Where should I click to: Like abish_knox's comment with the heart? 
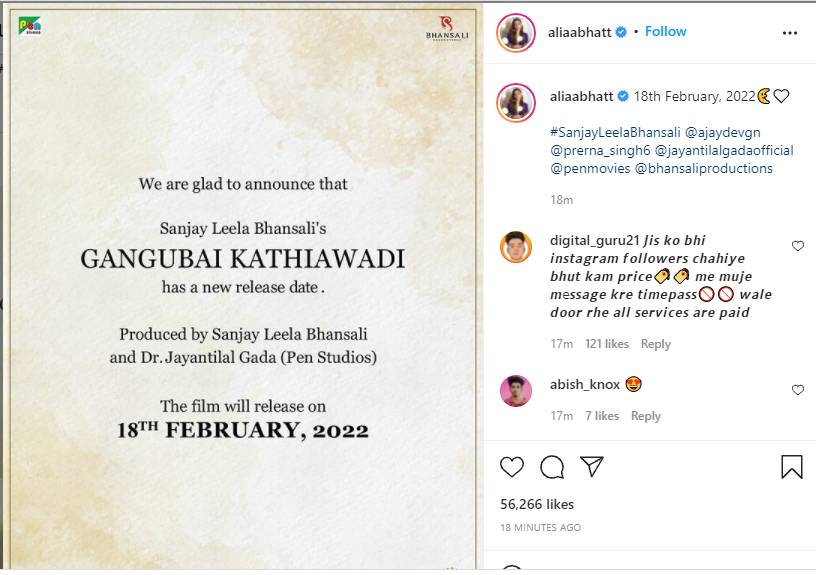[797, 389]
